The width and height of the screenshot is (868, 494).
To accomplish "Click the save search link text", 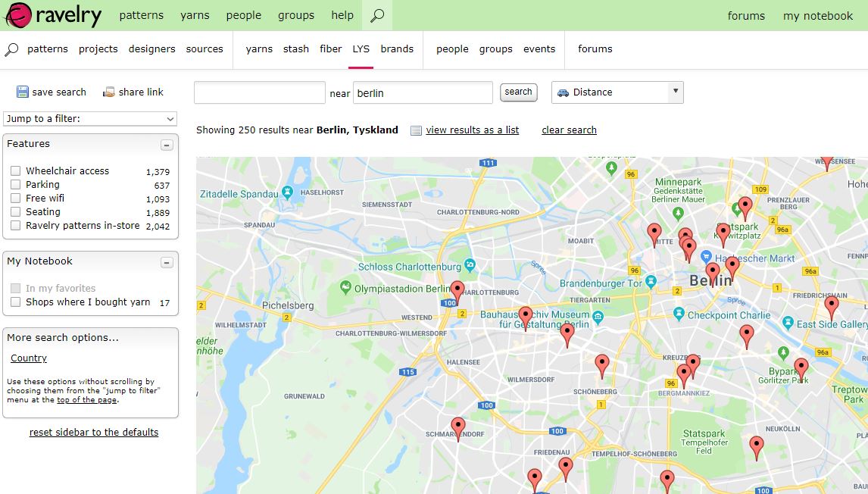I will coord(59,92).
